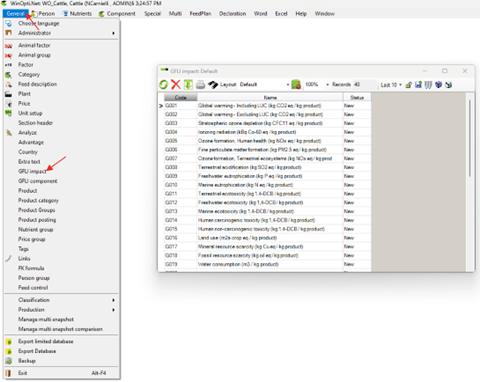
Task: Click the Export limited database icon
Action: [9, 342]
